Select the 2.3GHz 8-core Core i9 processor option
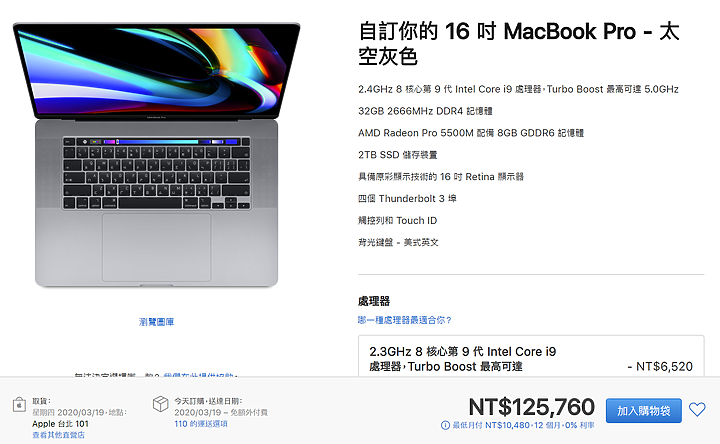Screen dimensions: 720x444 (531, 357)
